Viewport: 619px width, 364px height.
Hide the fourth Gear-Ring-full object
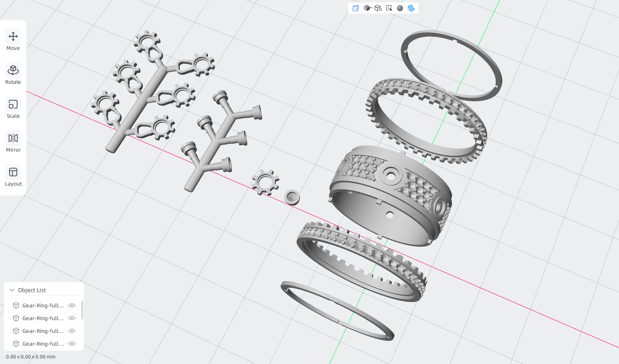(72, 344)
